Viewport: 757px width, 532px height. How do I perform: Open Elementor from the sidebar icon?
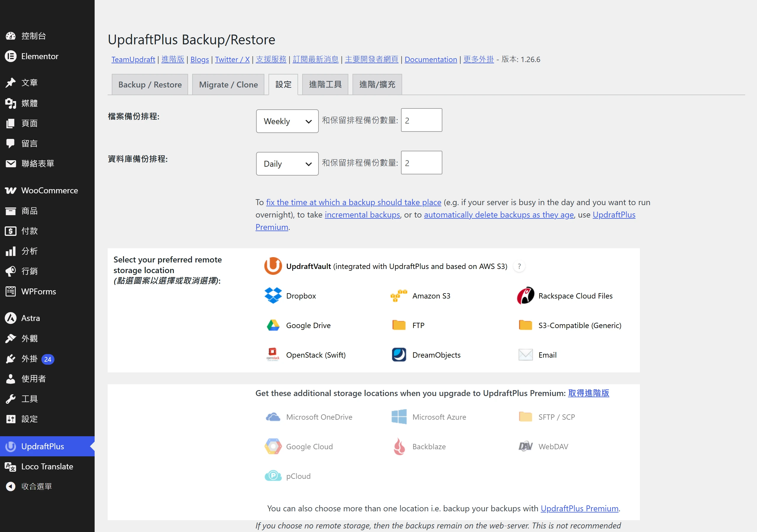pyautogui.click(x=11, y=56)
